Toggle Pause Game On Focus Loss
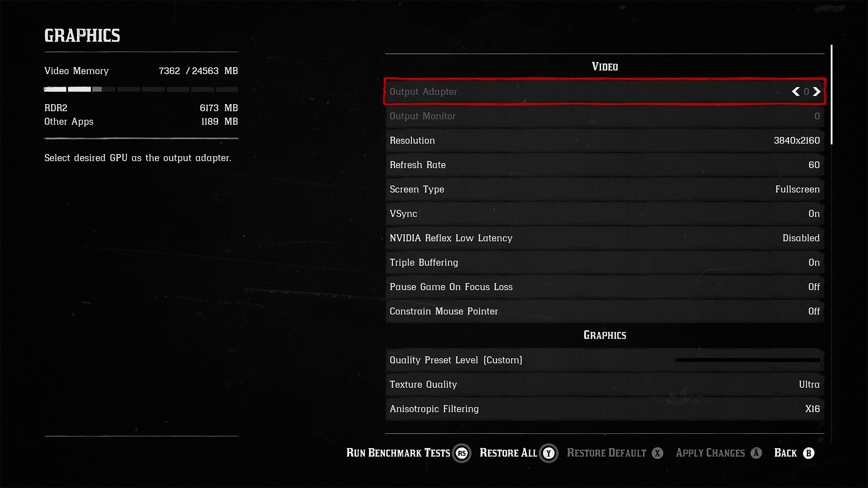This screenshot has height=488, width=868. pyautogui.click(x=604, y=287)
